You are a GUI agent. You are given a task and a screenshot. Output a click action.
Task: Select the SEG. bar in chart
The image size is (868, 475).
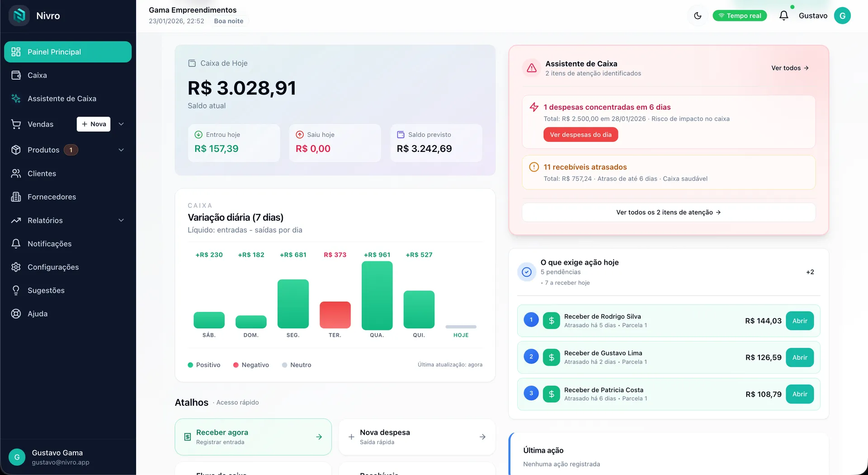(x=293, y=304)
